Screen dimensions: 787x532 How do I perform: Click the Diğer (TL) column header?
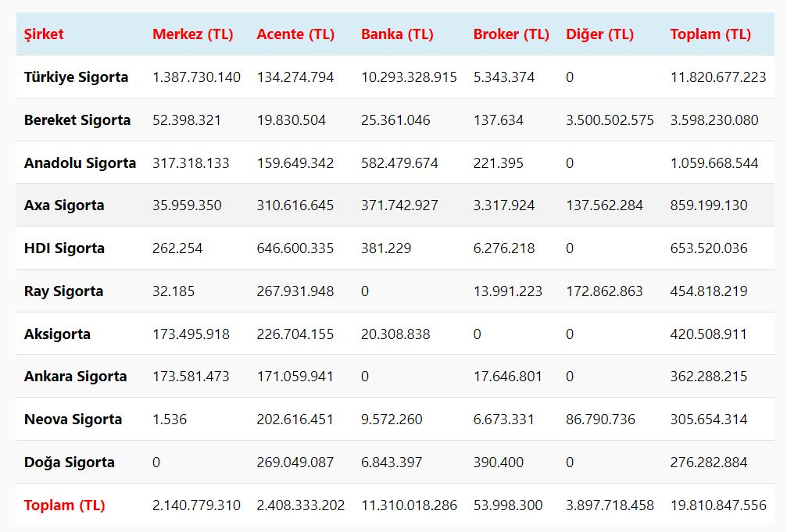599,34
